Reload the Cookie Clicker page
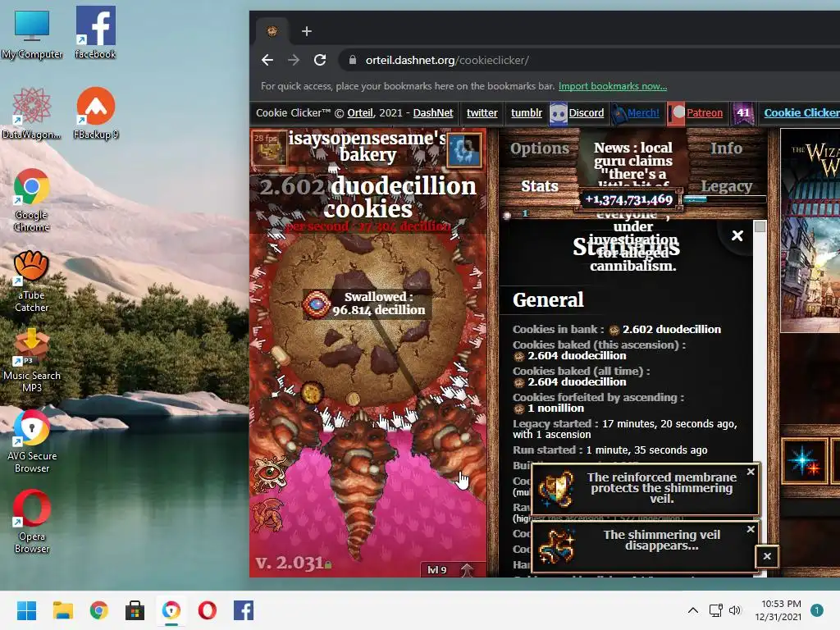 click(x=320, y=60)
